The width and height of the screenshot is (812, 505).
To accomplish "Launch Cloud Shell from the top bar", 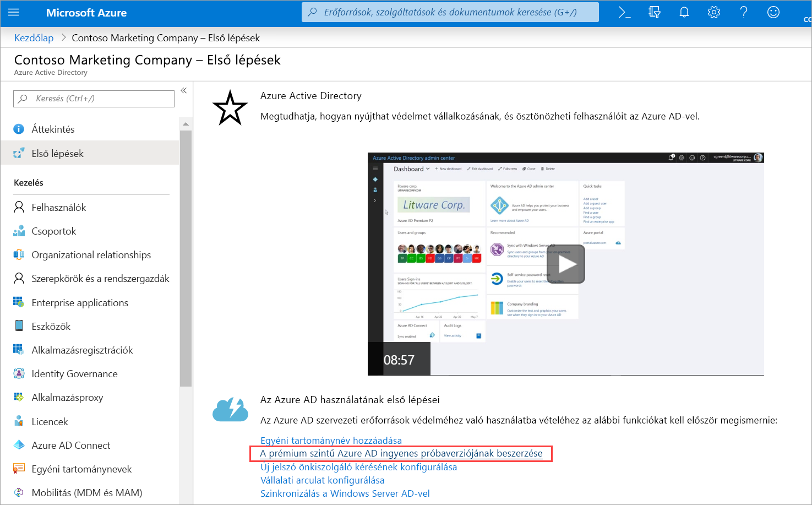I will 624,12.
